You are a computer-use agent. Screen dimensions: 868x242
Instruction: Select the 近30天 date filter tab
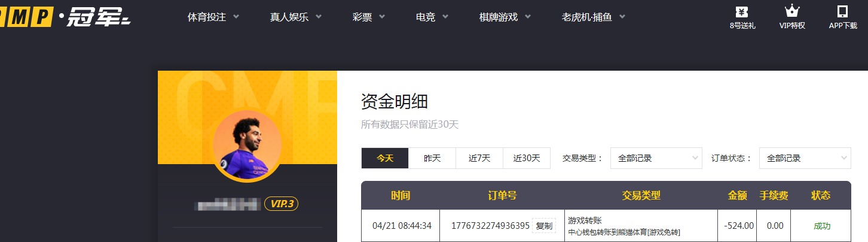[x=527, y=158]
